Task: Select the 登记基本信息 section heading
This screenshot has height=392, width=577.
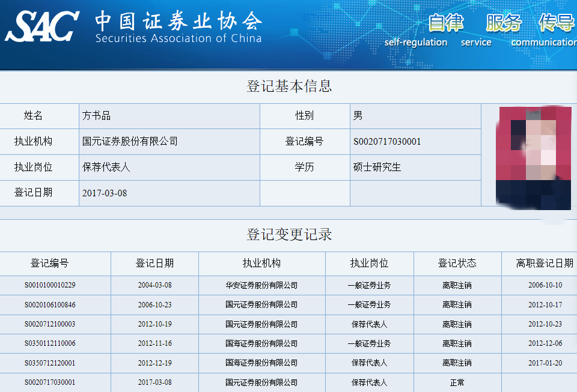Action: (289, 86)
